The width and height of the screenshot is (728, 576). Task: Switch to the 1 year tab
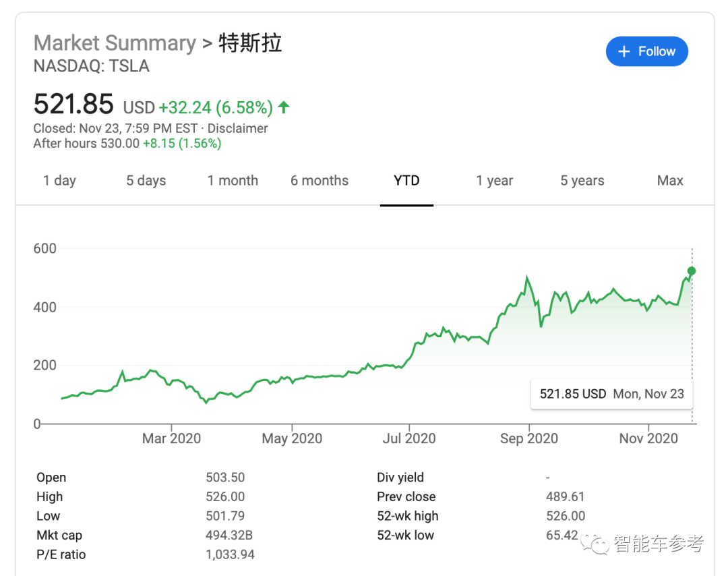(495, 180)
